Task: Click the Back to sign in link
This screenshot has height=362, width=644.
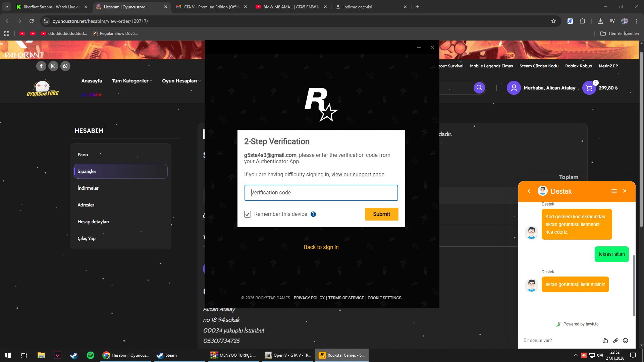Action: (x=321, y=247)
